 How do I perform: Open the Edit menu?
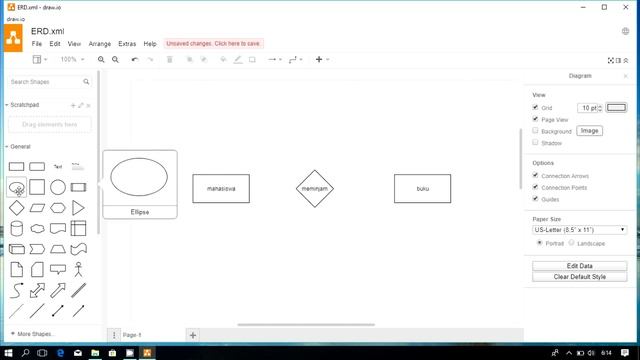(x=55, y=44)
